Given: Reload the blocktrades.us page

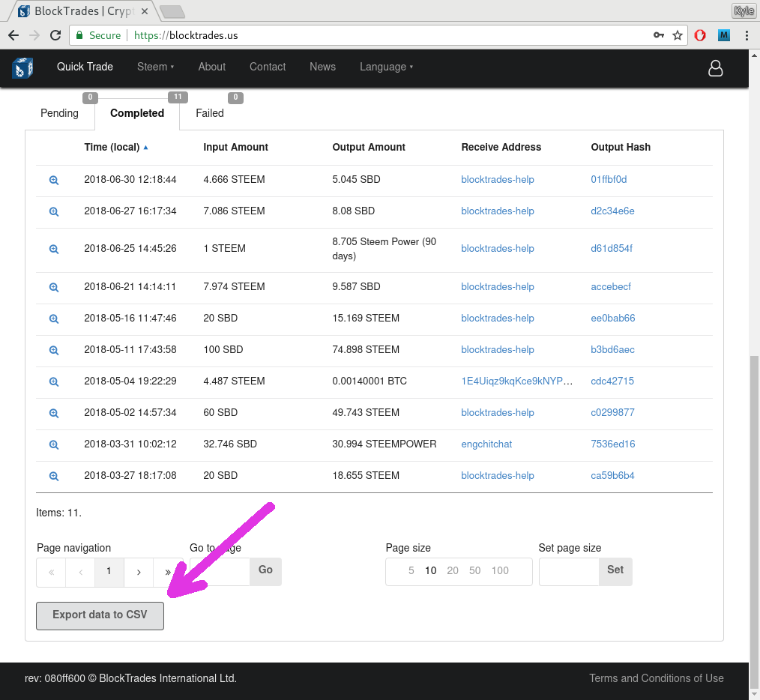Looking at the screenshot, I should pos(55,35).
